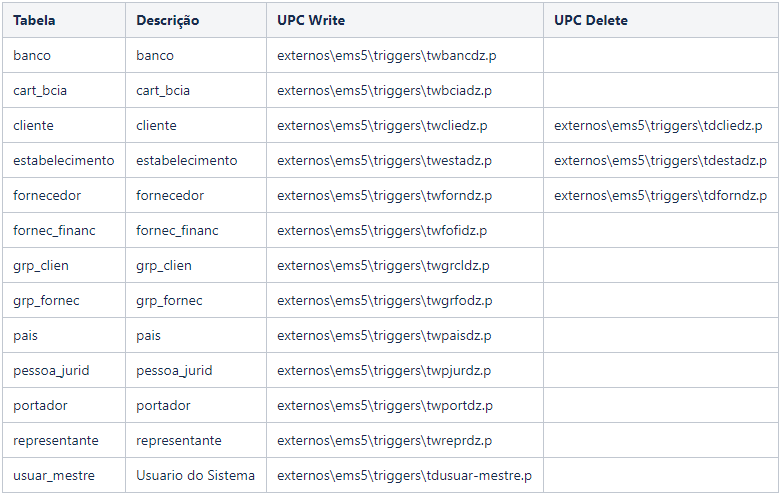Screen dimensions: 781x496
Task: Select the estabelecimento name in Tabela column
Action: (x=64, y=160)
